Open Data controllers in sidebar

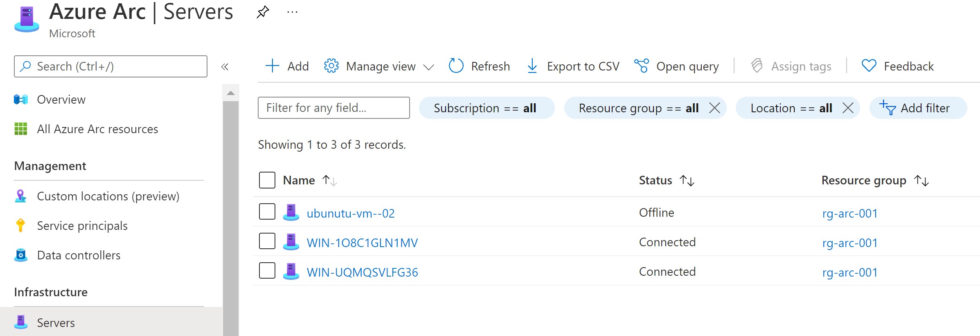[x=79, y=255]
